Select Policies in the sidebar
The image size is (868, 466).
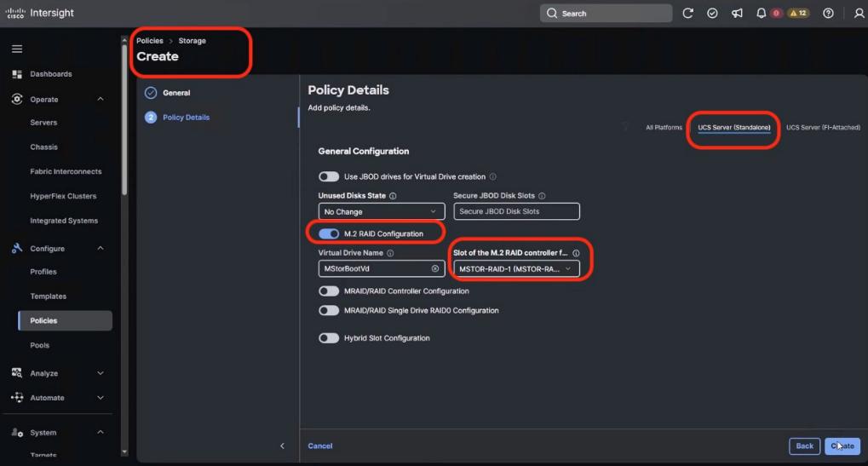66,320
